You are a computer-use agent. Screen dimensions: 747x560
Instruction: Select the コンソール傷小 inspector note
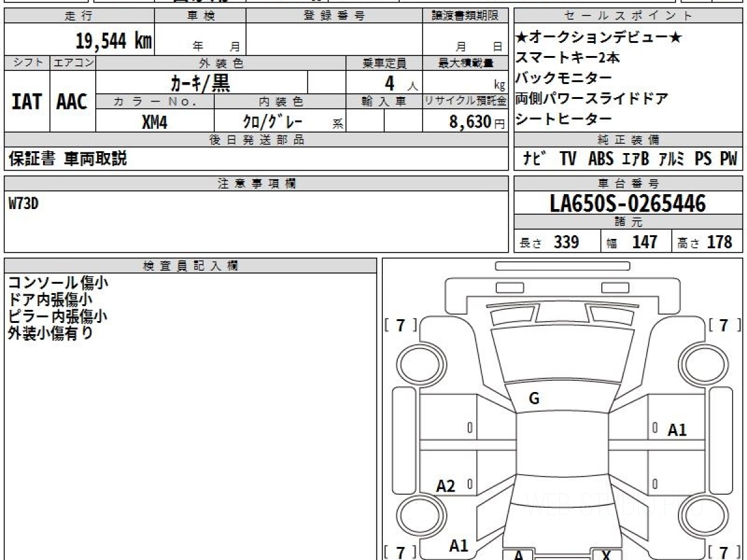point(58,282)
